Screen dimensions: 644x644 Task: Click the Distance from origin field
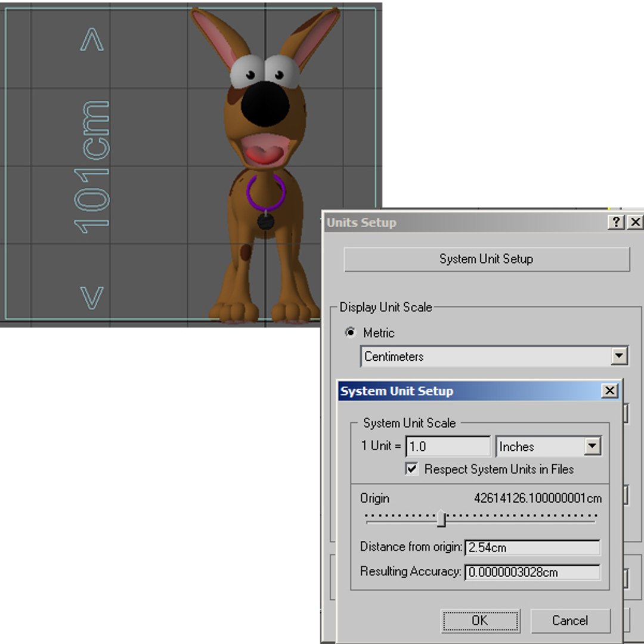point(532,547)
